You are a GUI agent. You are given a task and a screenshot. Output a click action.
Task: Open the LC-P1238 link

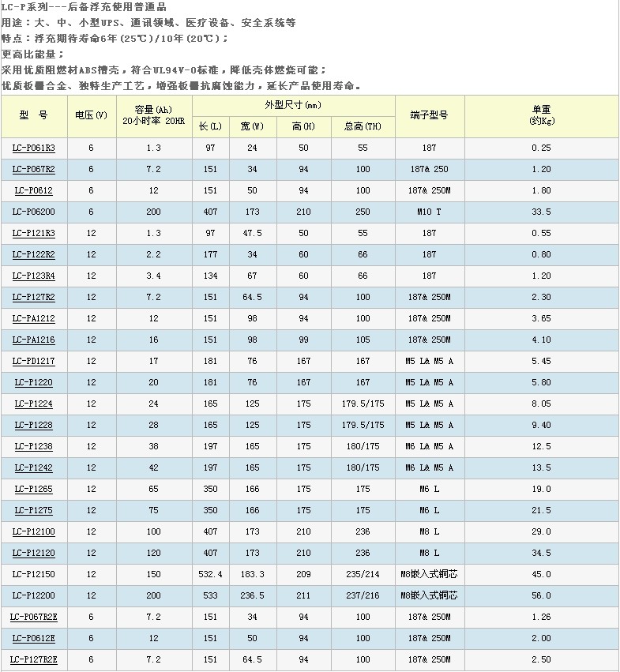pos(33,446)
